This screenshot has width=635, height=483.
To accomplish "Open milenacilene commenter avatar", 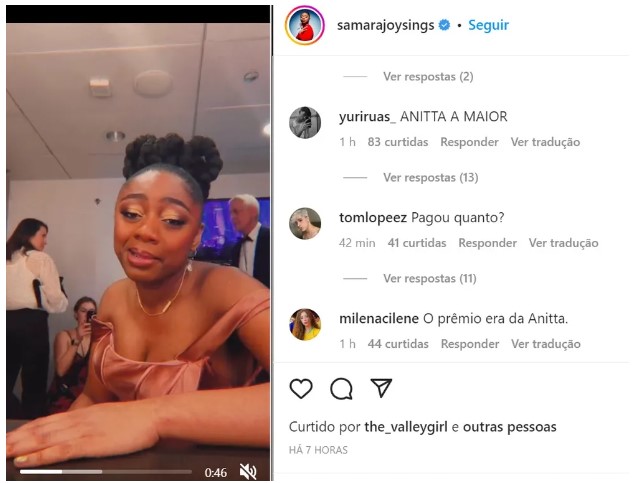I will (305, 324).
